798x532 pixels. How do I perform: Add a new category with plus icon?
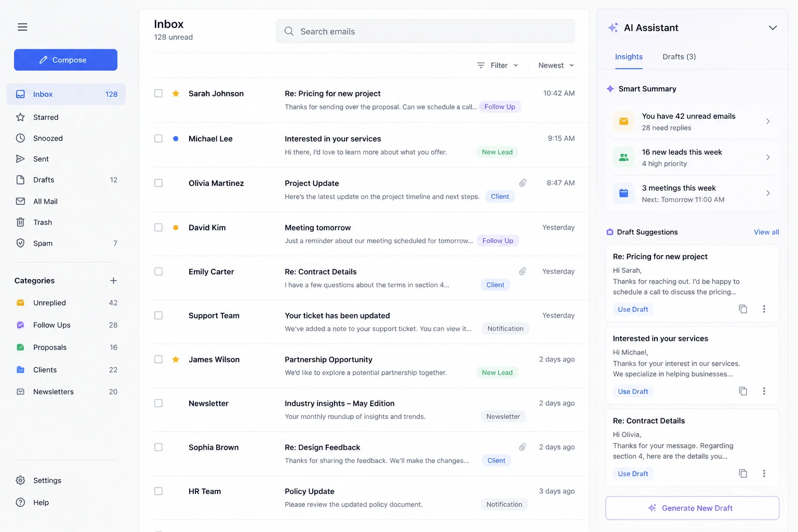(113, 281)
